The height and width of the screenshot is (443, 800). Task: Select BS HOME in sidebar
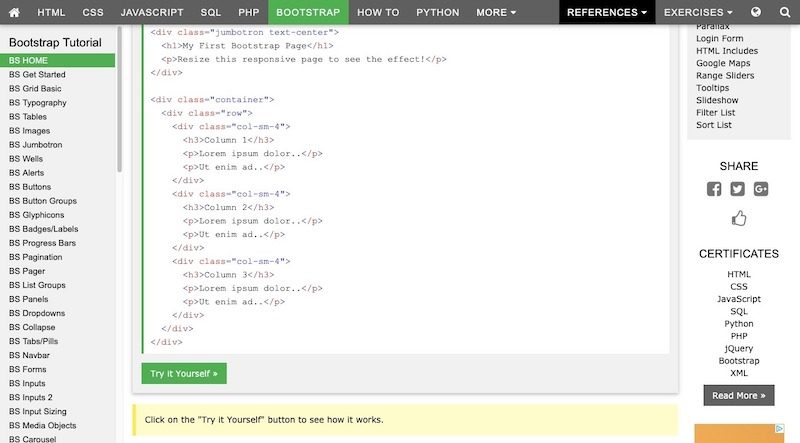[x=58, y=60]
